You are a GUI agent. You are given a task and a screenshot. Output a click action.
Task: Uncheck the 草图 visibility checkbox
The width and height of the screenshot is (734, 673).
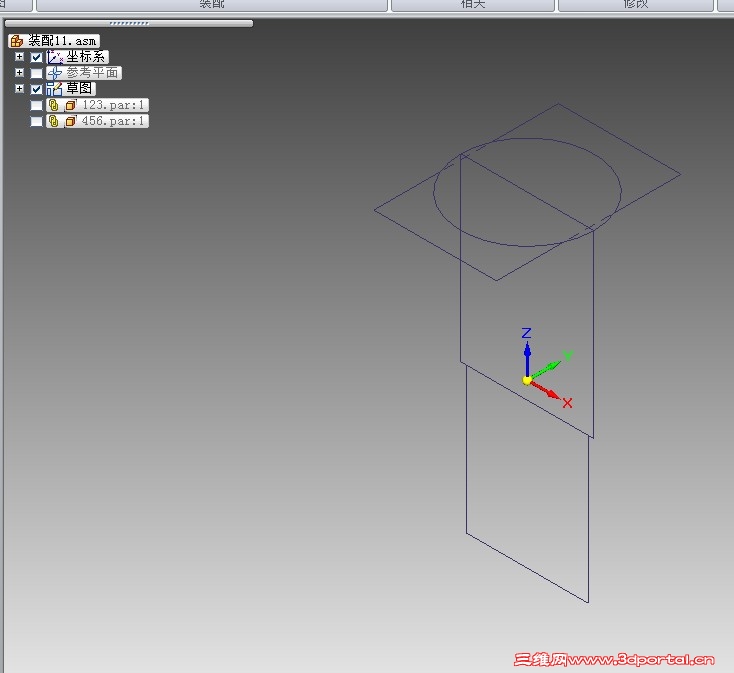coord(37,89)
